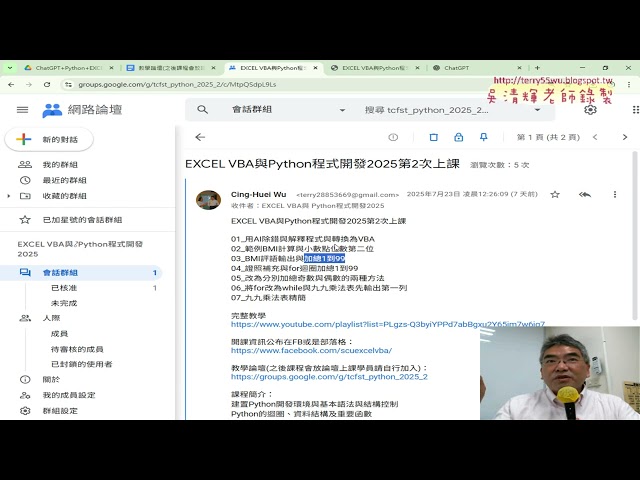Select 收藏的群組 in sidebar
This screenshot has width=640, height=480.
pyautogui.click(x=64, y=196)
